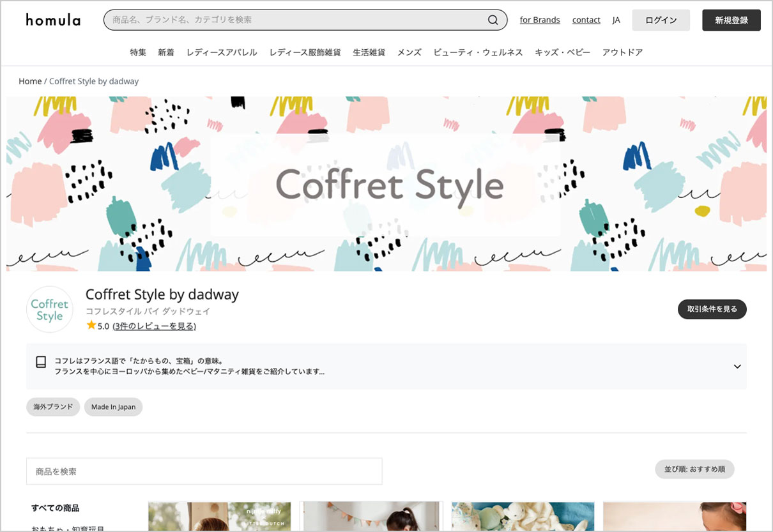Select the Made In Japan tag
The height and width of the screenshot is (532, 773).
113,407
